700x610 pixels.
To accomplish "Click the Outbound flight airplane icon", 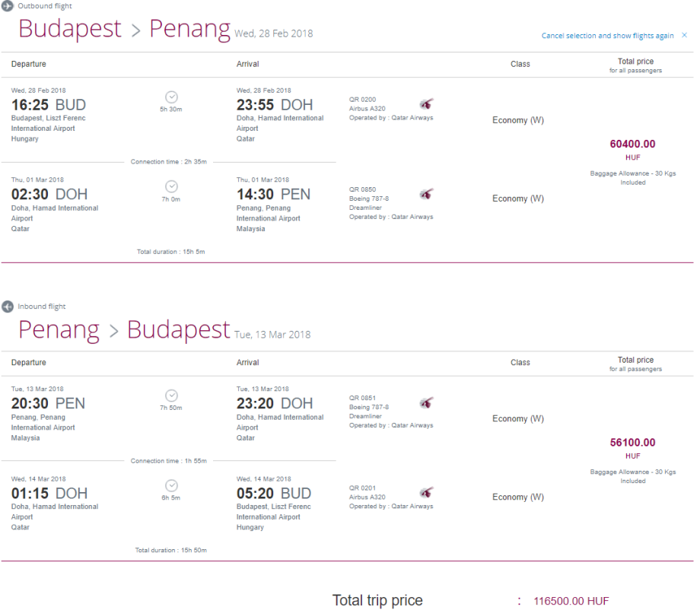I will [x=8, y=6].
